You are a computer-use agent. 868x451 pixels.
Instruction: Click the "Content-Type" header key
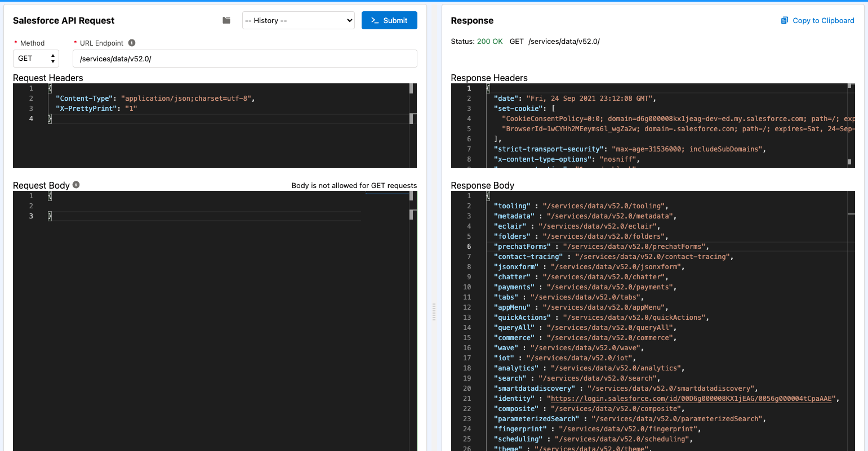point(84,99)
